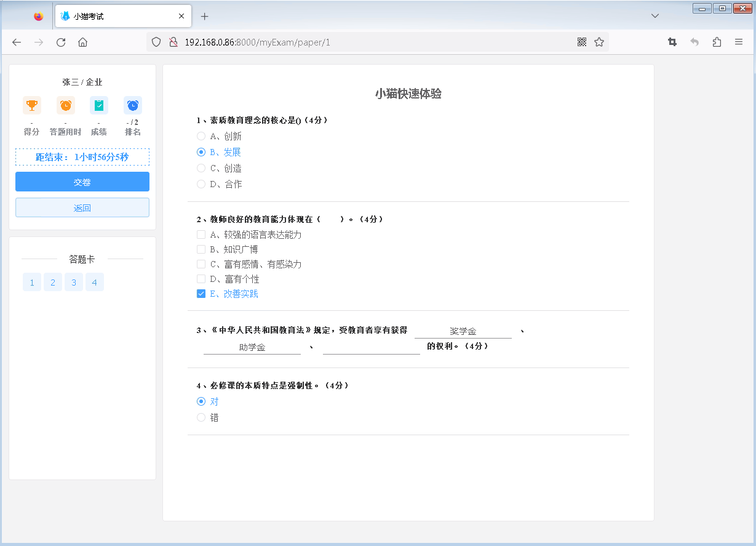Open the Firefox hamburger menu

pyautogui.click(x=738, y=42)
